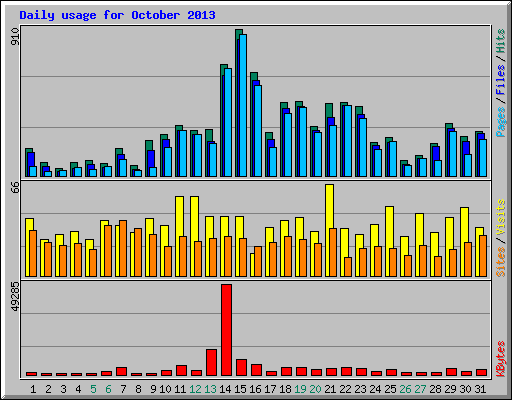This screenshot has width=512, height=400.
Task: Click the green day label 5
Action: click(x=93, y=389)
